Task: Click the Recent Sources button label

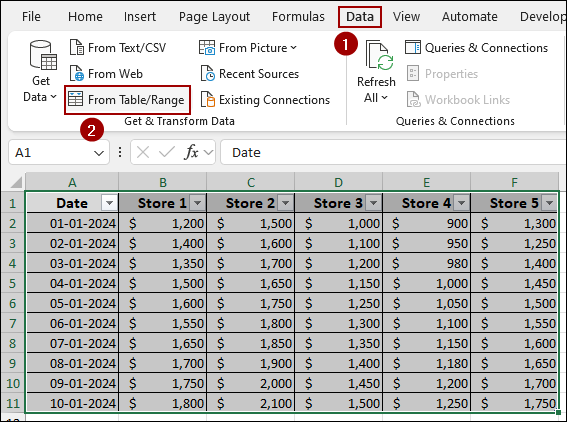Action: 259,74
